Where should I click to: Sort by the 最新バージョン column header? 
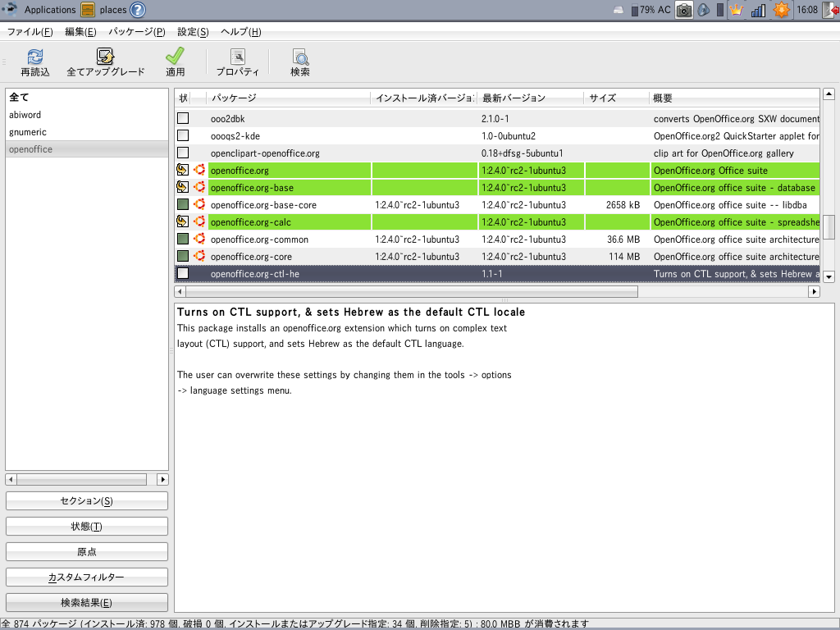[x=531, y=98]
